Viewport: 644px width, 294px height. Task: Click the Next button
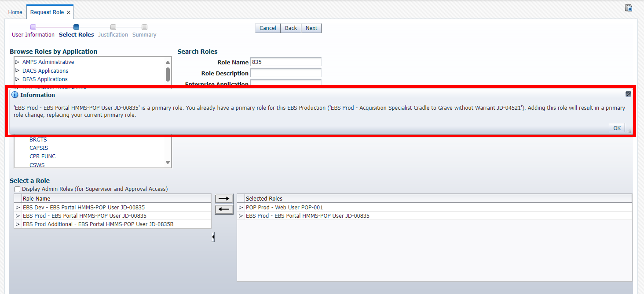tap(311, 28)
